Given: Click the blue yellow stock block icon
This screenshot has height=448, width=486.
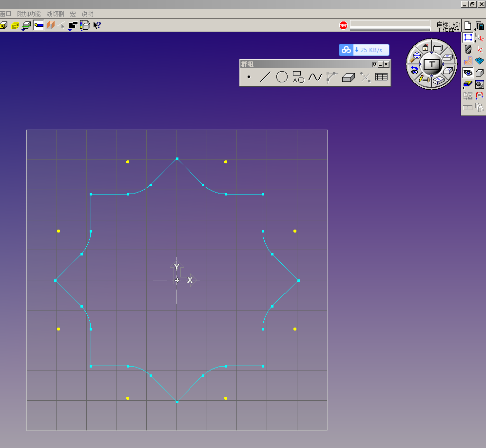Looking at the screenshot, I should (x=467, y=84).
